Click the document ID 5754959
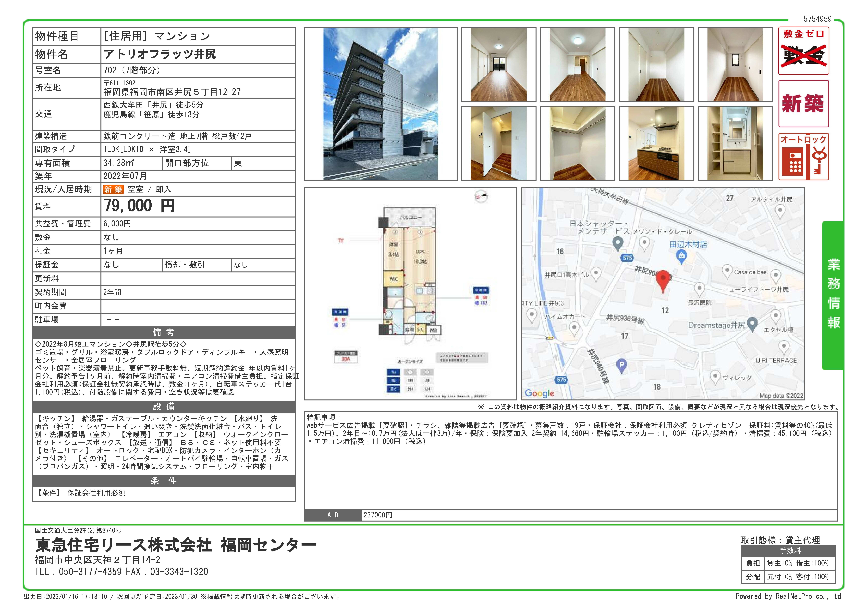This screenshot has width=868, height=614. [818, 19]
